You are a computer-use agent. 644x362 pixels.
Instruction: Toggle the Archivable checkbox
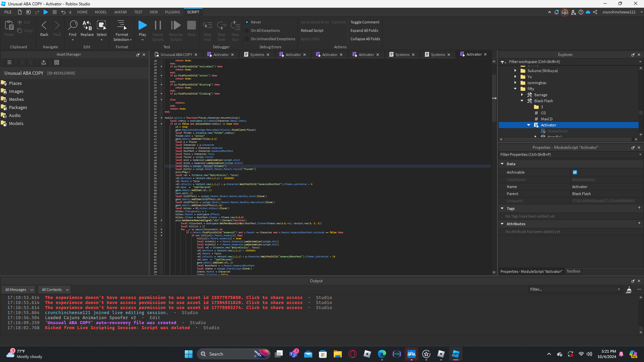pyautogui.click(x=575, y=172)
